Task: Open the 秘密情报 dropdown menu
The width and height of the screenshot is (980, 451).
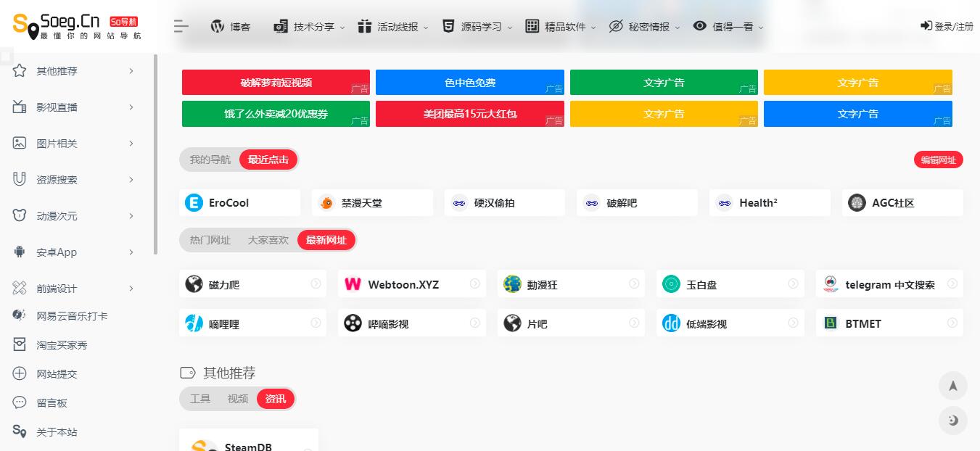Action: pos(644,27)
